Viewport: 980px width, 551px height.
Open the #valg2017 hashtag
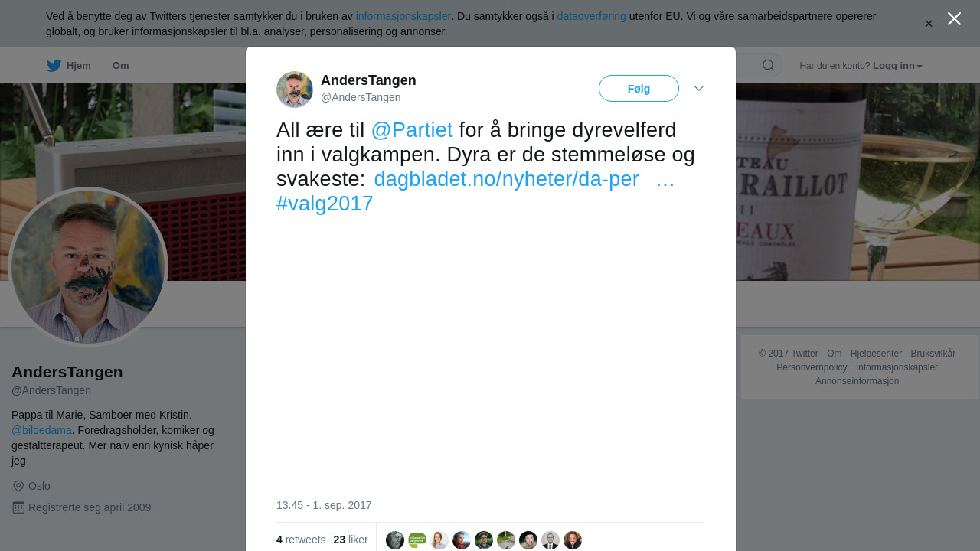325,204
